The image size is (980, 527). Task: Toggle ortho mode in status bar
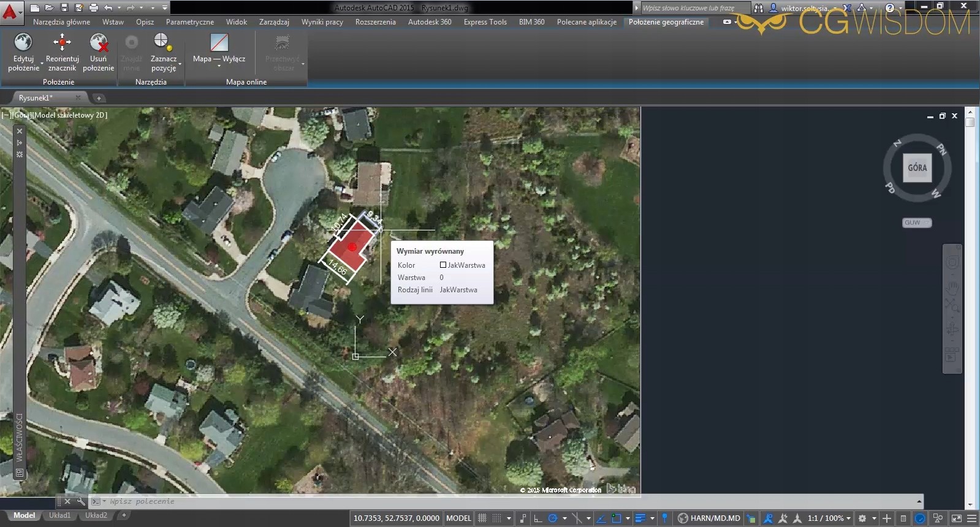point(537,518)
